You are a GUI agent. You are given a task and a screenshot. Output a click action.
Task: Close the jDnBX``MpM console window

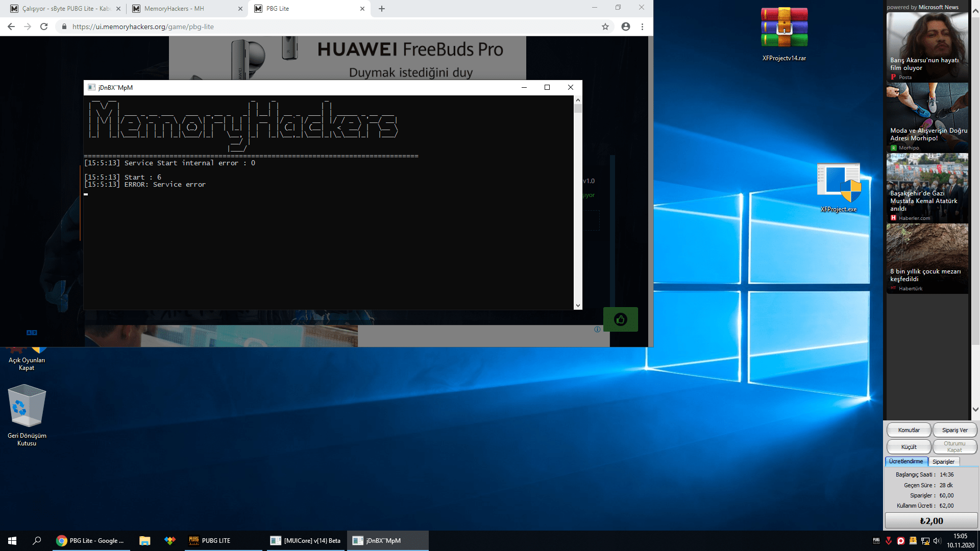(571, 87)
